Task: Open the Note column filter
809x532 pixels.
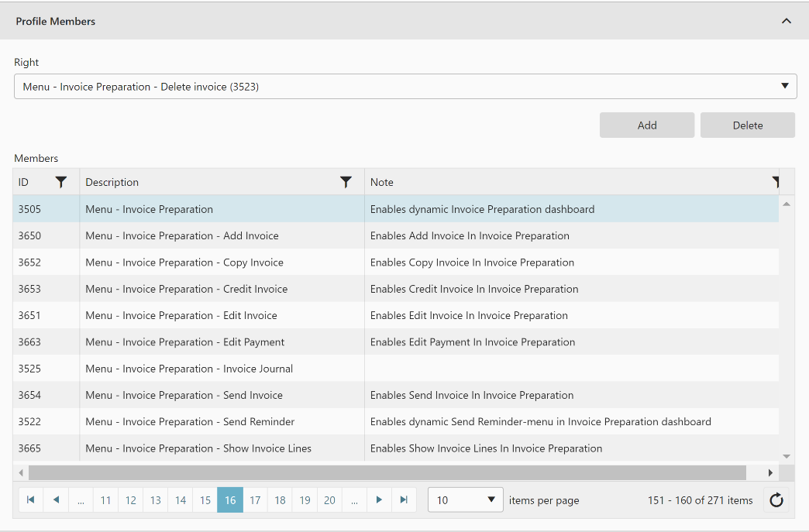Action: click(774, 182)
